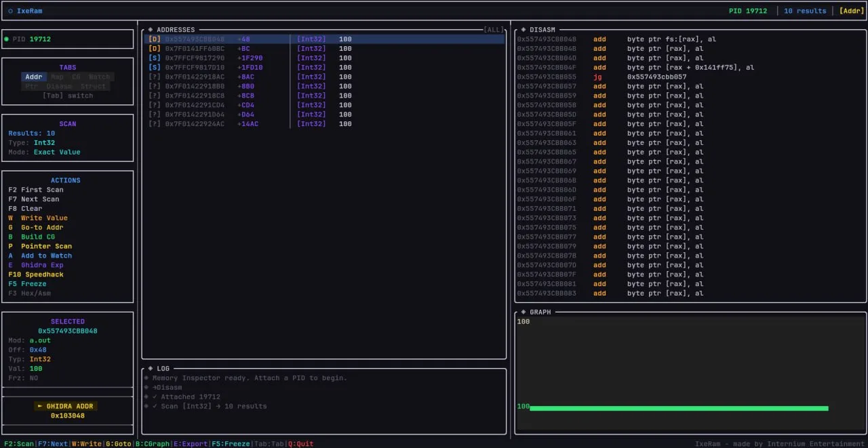
Task: Click the [ALL] filter tag on Addresses
Action: pos(494,30)
